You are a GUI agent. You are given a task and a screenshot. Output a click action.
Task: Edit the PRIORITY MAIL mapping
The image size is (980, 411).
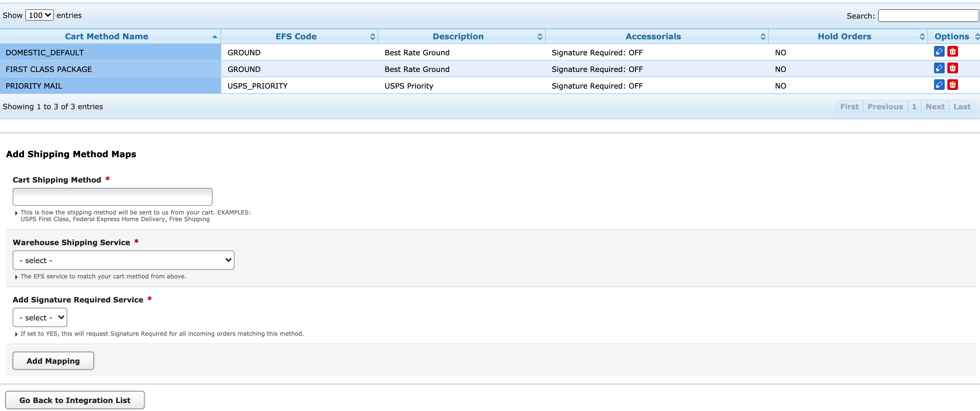pyautogui.click(x=939, y=85)
